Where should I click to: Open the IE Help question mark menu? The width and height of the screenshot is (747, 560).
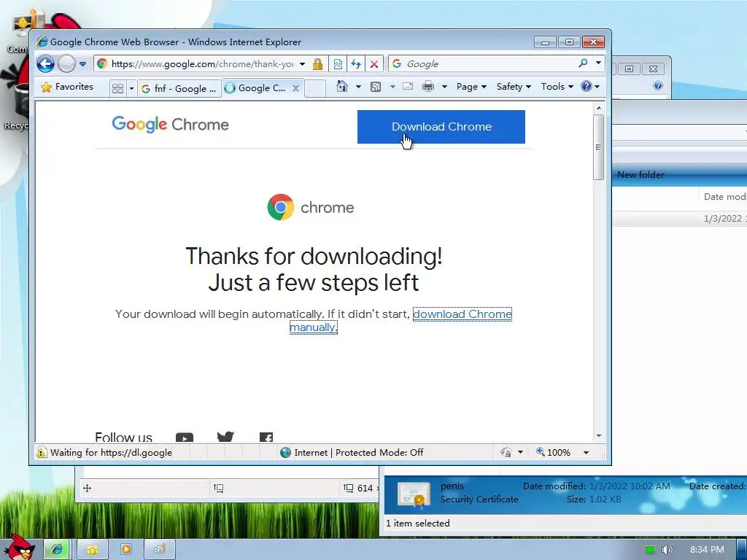[589, 87]
